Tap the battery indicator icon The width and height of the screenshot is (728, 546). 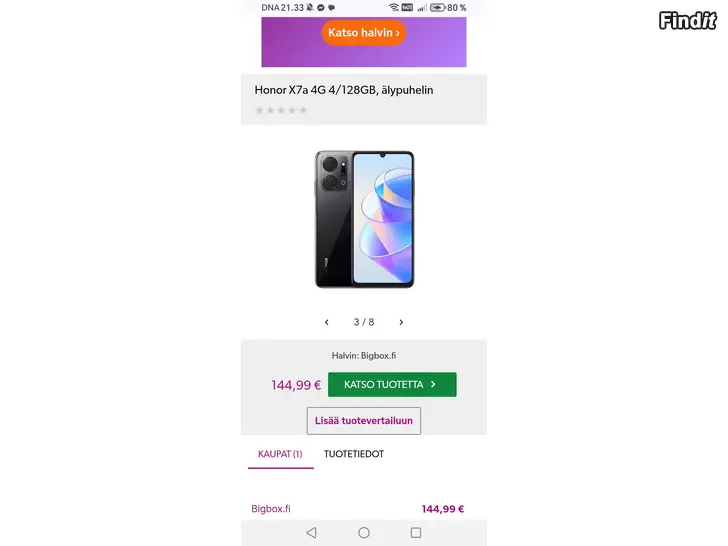438,7
